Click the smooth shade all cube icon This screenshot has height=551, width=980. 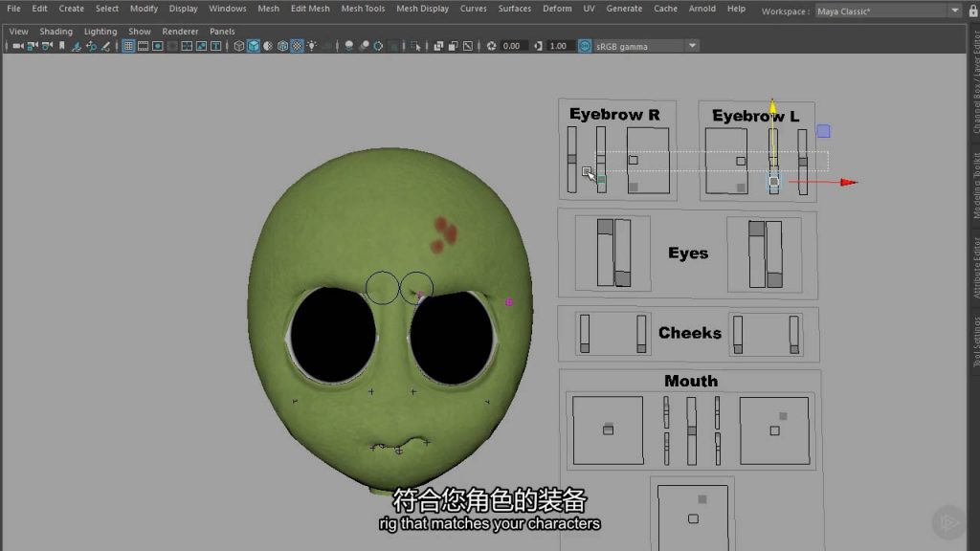(253, 46)
